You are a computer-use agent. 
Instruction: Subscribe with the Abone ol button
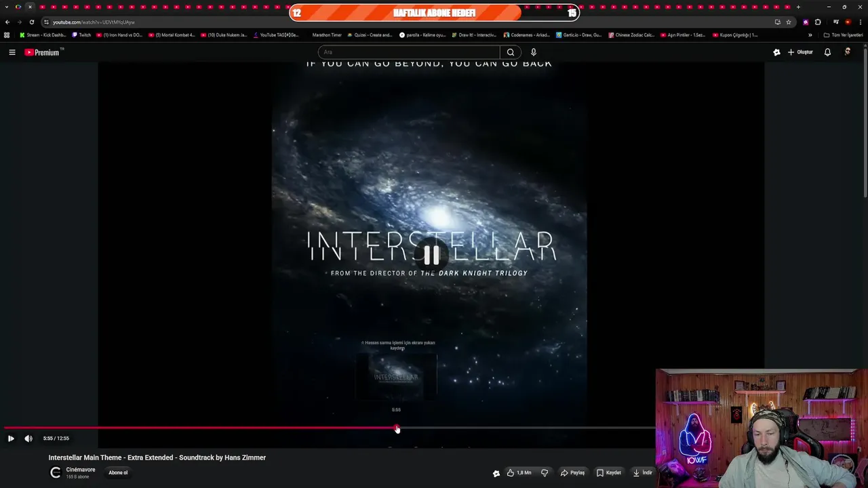point(118,472)
